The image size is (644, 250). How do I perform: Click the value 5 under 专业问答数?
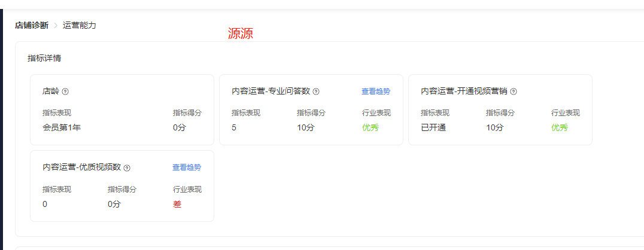click(234, 127)
